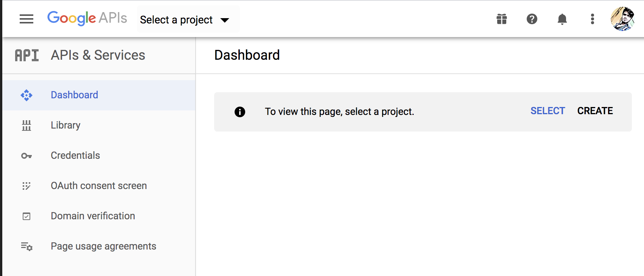The image size is (644, 276).
Task: Click the Dashboard diamond icon in sidebar
Action: coord(26,95)
